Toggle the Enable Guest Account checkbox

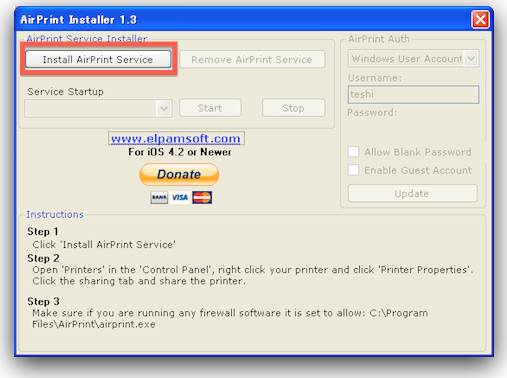354,170
